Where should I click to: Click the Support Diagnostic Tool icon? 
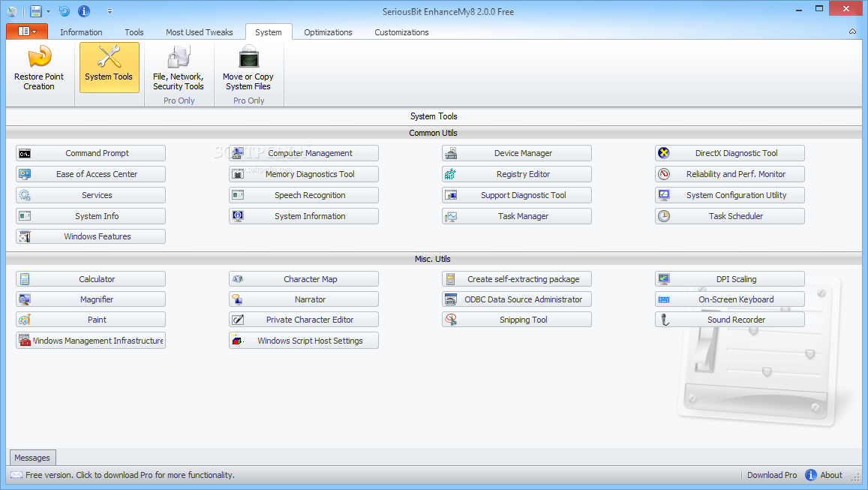pyautogui.click(x=451, y=195)
